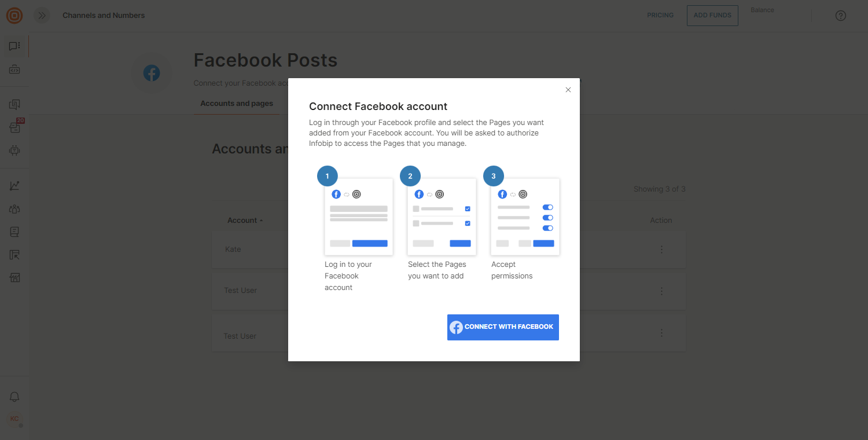This screenshot has height=440, width=868.
Task: Close the Connect Facebook account dialog
Action: pos(568,90)
